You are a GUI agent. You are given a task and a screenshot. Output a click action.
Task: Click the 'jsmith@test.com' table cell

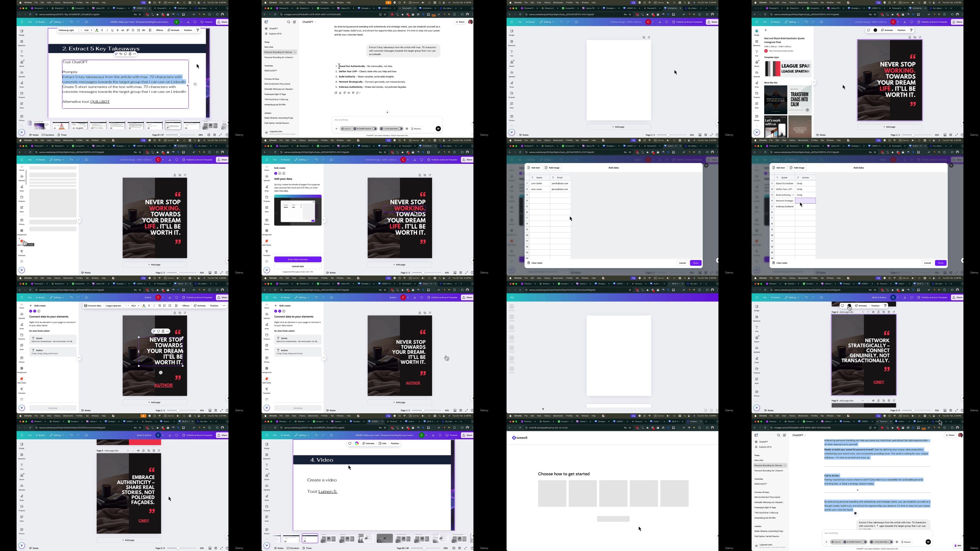560,184
